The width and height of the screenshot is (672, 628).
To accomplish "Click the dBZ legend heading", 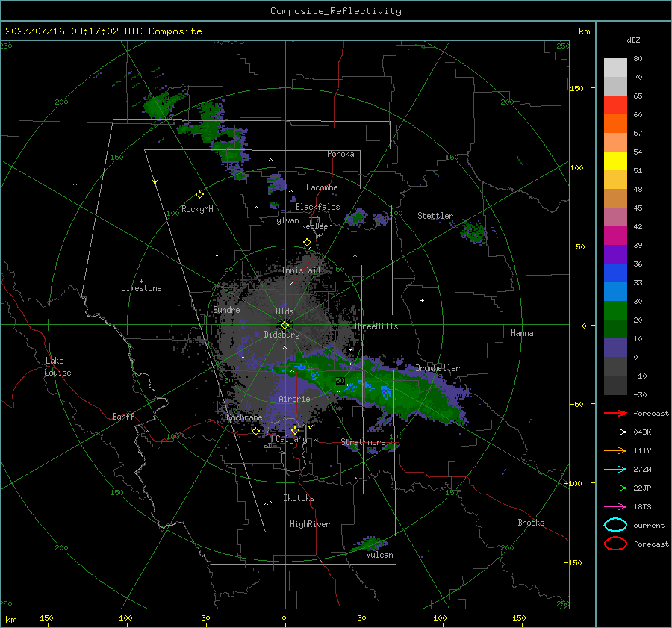I will [x=633, y=40].
